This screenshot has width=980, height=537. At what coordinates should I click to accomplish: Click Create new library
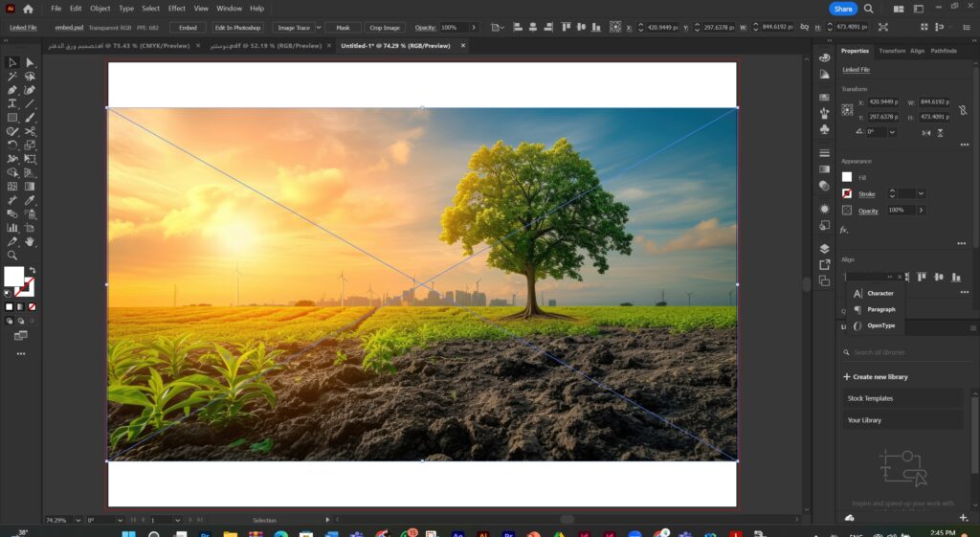(x=876, y=377)
